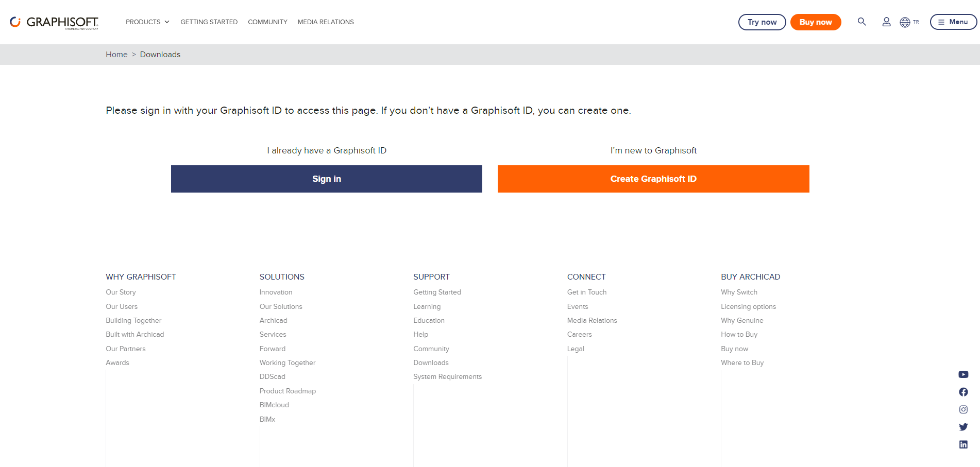
Task: Open Help footer link
Action: 420,334
